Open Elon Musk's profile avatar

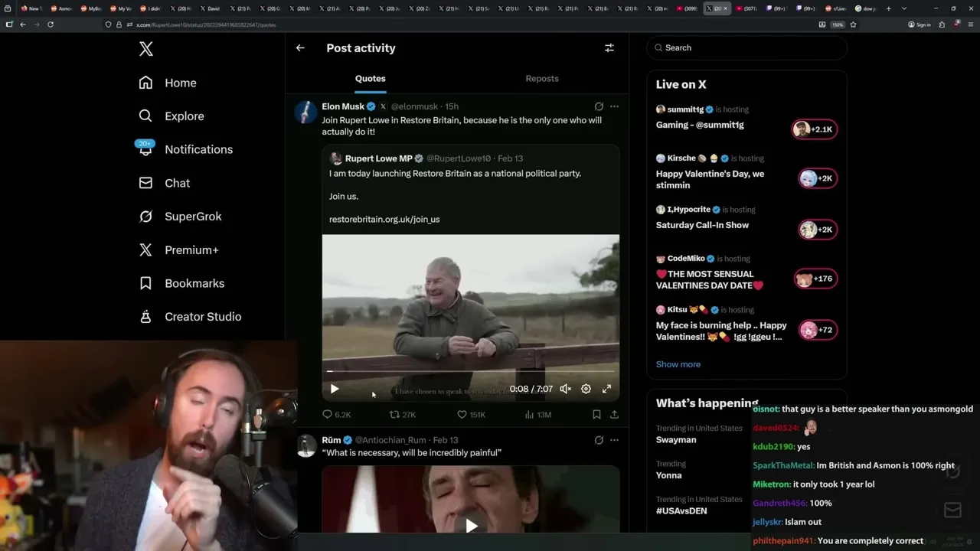[x=306, y=112]
